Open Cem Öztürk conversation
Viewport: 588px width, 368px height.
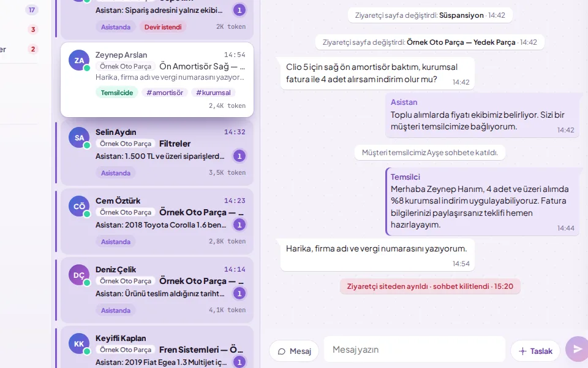[x=157, y=221]
